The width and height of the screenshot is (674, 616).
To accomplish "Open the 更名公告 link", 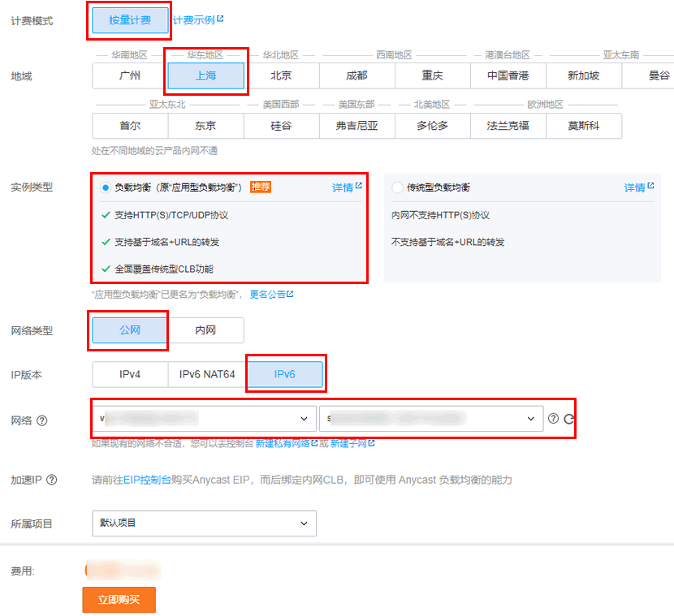I will pos(271,295).
